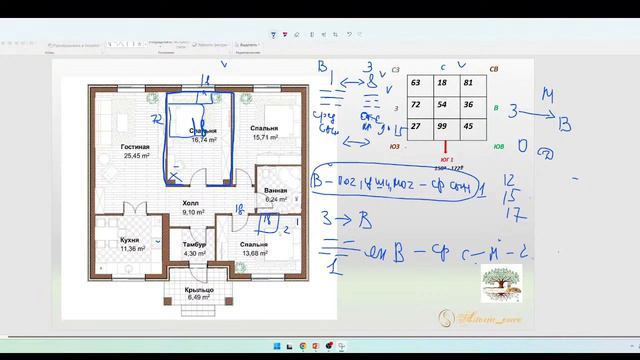The width and height of the screenshot is (640, 360).
Task: Open the Windows Start menu
Action: (x=277, y=346)
